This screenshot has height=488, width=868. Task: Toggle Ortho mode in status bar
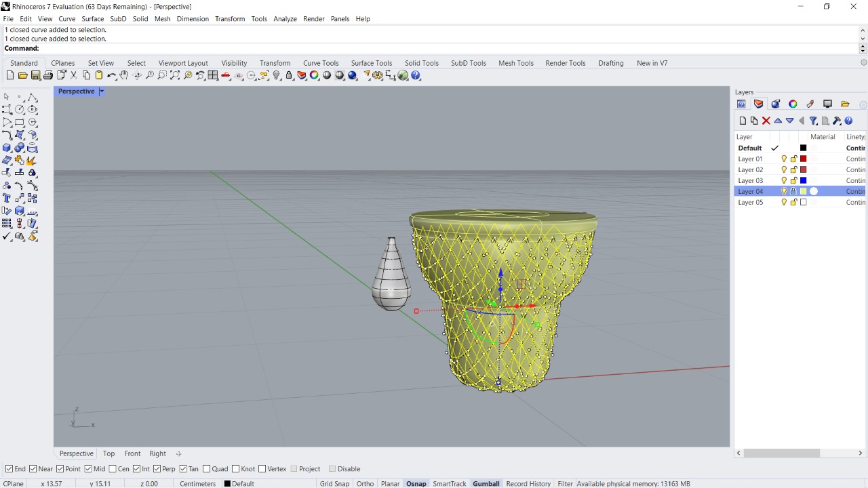(x=365, y=484)
